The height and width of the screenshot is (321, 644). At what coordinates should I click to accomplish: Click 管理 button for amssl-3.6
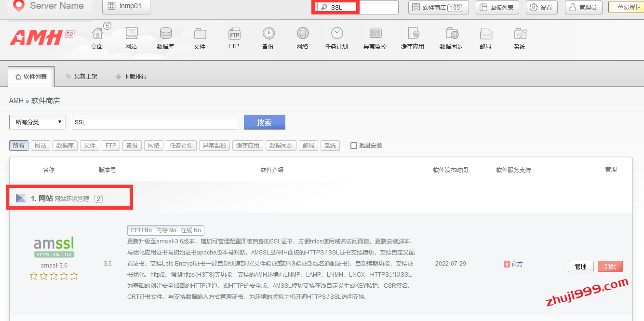580,267
